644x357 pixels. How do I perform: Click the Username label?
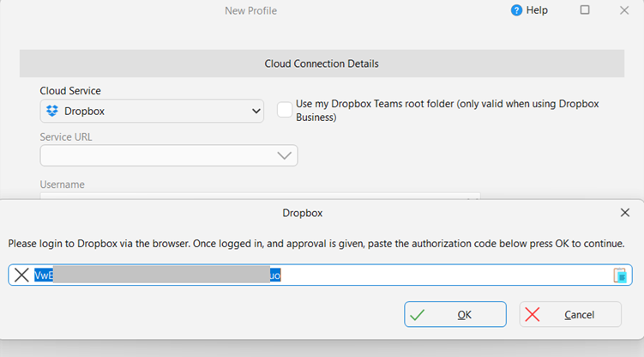pos(62,185)
